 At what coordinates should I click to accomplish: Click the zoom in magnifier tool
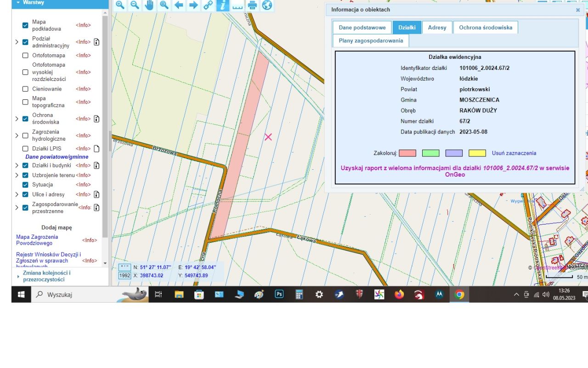click(120, 5)
